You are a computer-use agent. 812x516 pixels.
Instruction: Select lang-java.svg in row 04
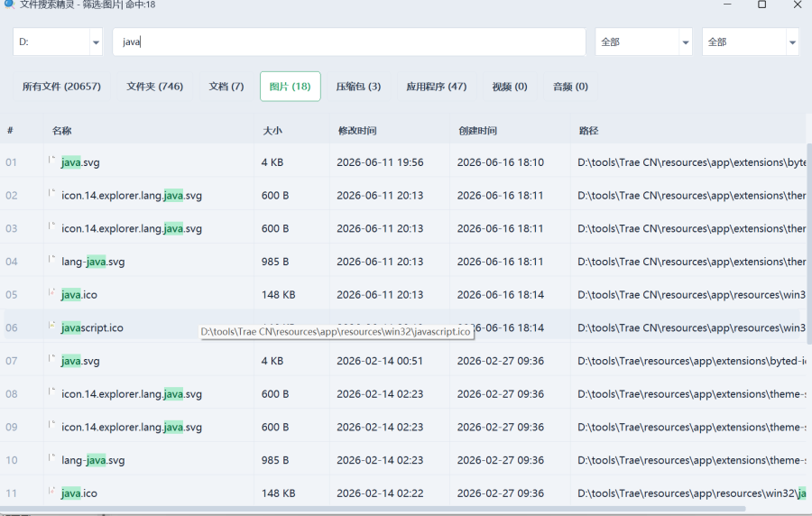(93, 262)
